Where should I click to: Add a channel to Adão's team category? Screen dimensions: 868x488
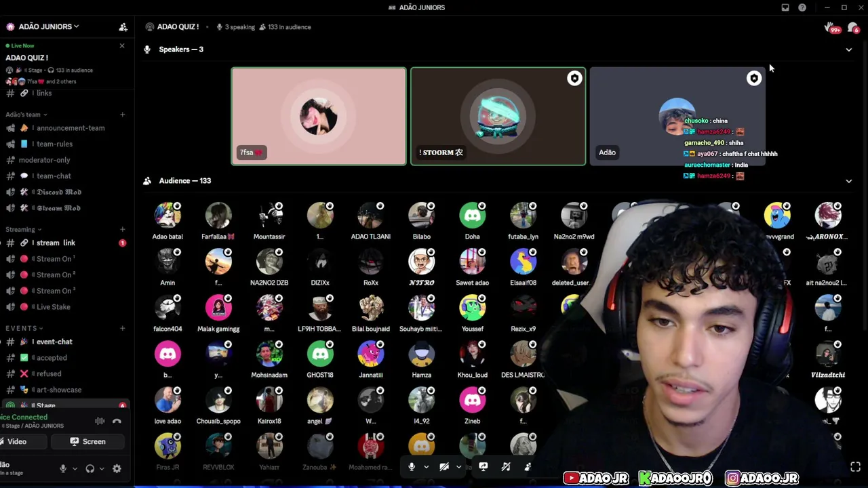point(122,115)
